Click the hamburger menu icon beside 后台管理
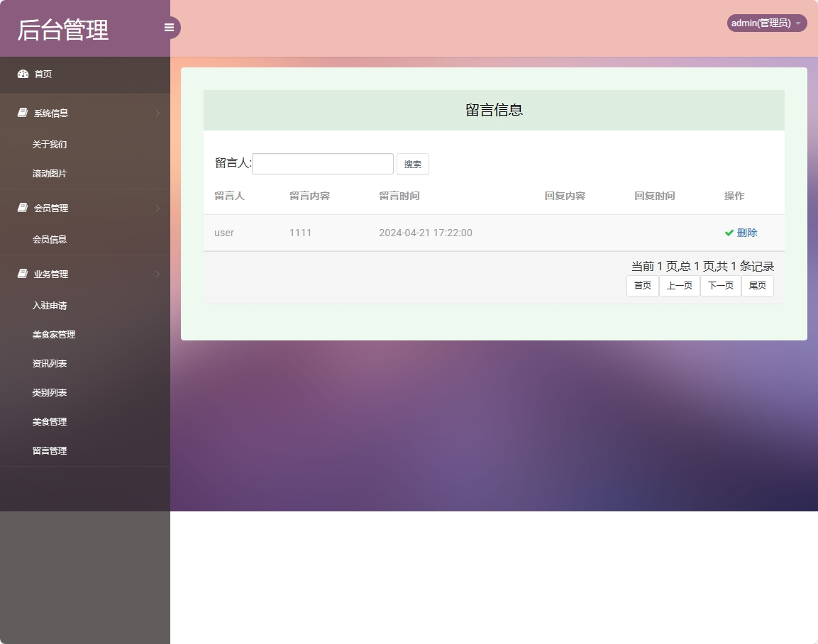 coord(169,27)
